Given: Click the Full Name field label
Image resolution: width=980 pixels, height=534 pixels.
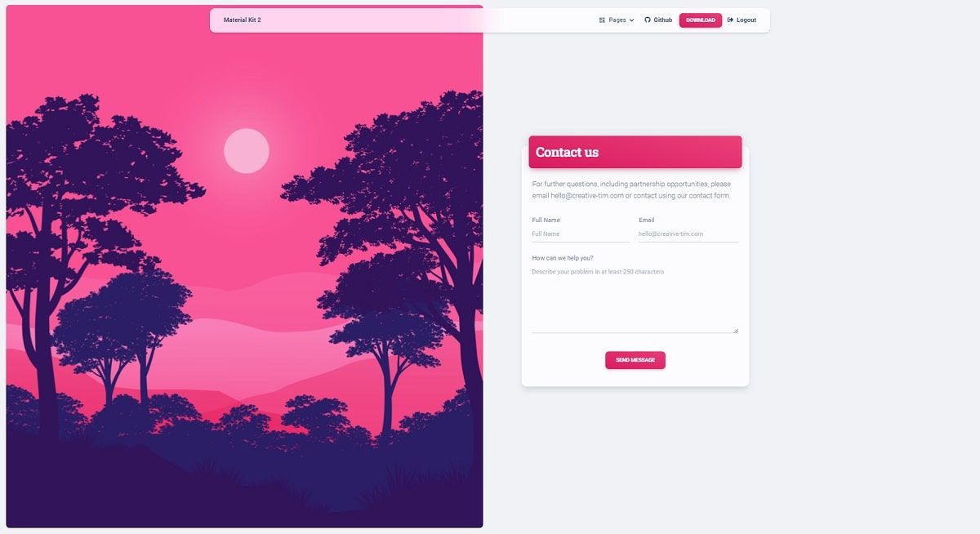Looking at the screenshot, I should (x=546, y=220).
